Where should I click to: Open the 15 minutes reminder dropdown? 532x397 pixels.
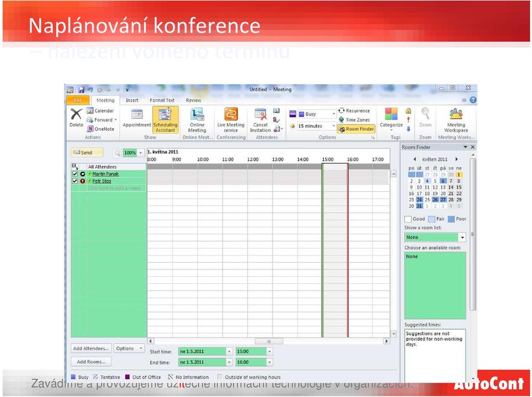coord(334,126)
